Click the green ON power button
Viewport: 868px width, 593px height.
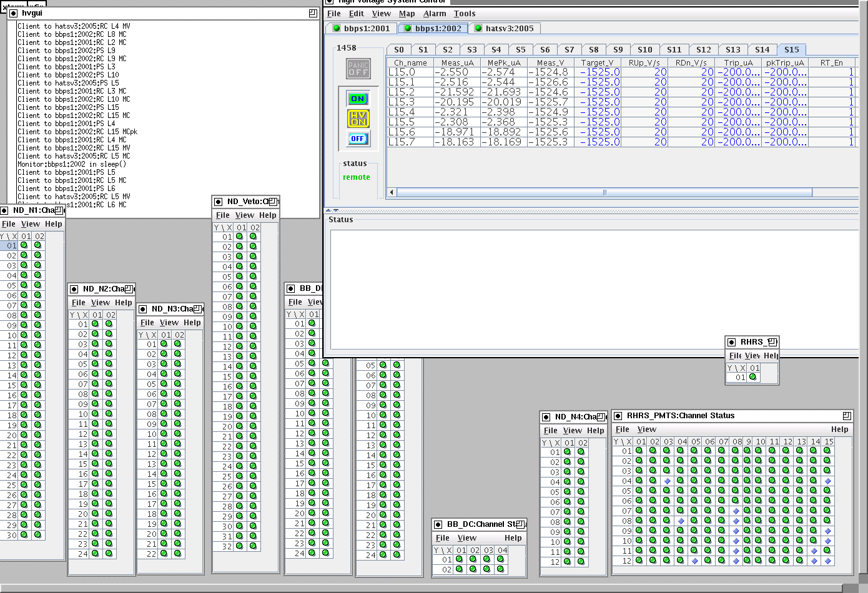[358, 99]
